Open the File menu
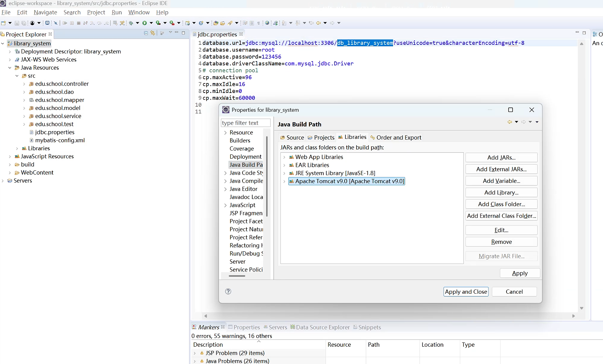The height and width of the screenshot is (364, 603). click(6, 12)
